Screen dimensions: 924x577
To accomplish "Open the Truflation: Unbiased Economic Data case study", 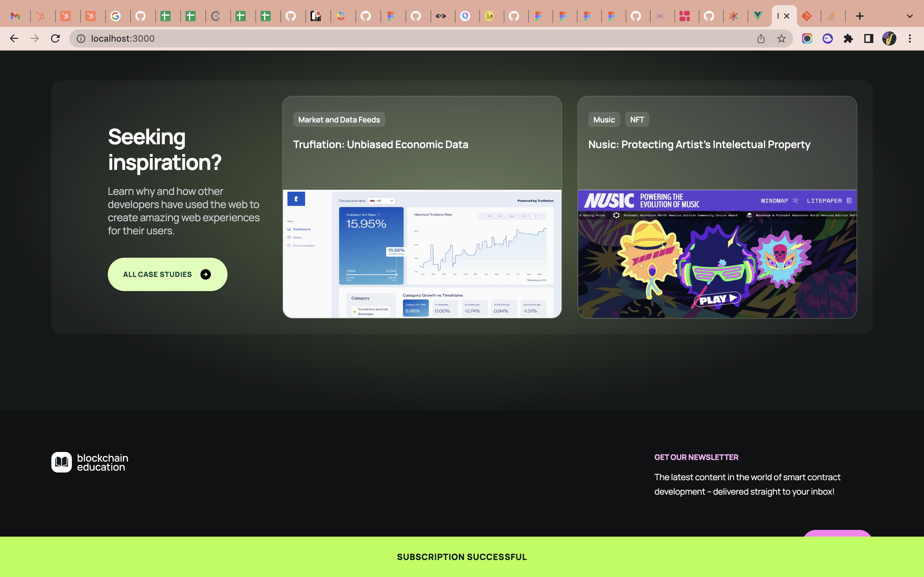I will coord(380,144).
